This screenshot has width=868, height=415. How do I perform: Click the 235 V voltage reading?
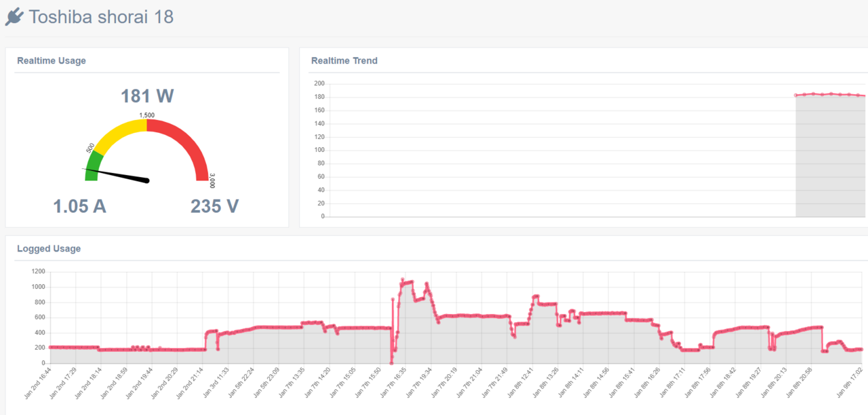click(x=214, y=206)
